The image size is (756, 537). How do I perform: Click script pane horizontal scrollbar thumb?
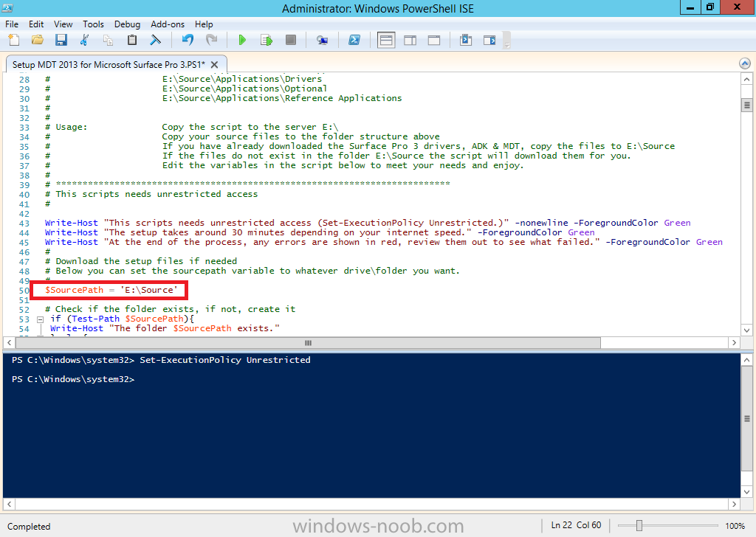308,343
